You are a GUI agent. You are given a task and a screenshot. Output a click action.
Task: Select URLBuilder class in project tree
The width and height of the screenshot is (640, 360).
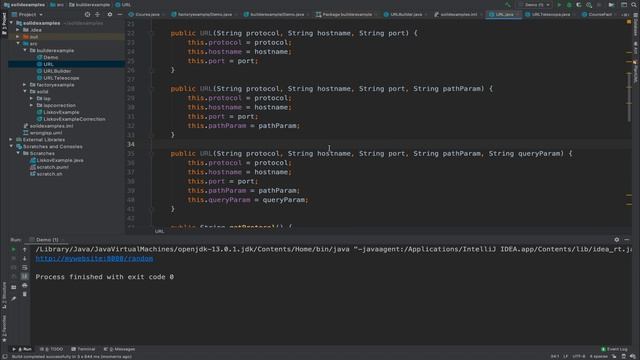click(57, 71)
